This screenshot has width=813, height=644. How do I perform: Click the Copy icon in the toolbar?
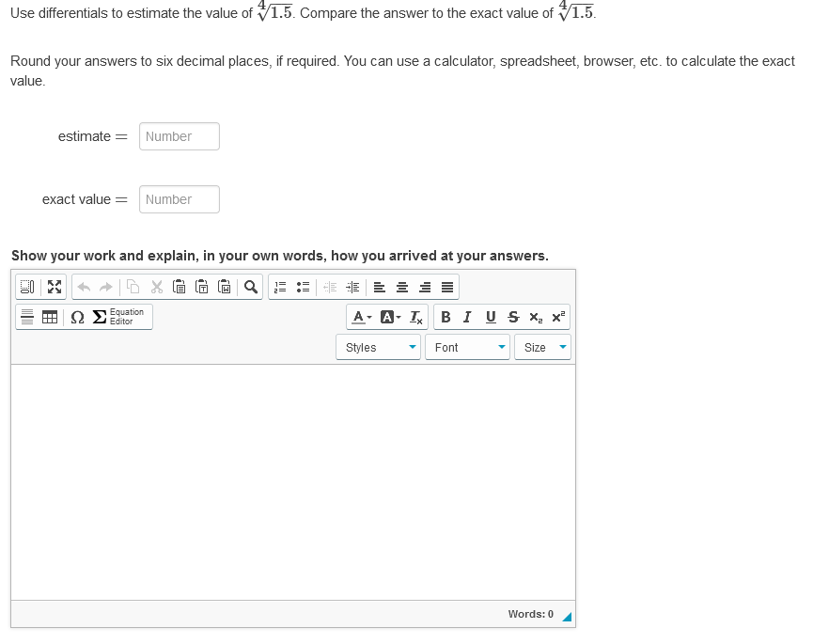click(133, 287)
